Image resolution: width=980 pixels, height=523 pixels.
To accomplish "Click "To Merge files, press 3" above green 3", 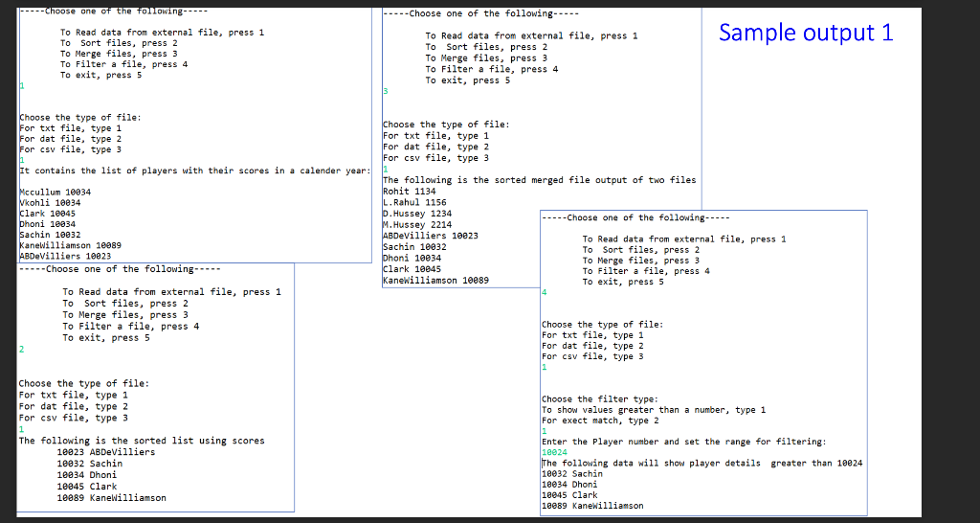I will coord(487,58).
